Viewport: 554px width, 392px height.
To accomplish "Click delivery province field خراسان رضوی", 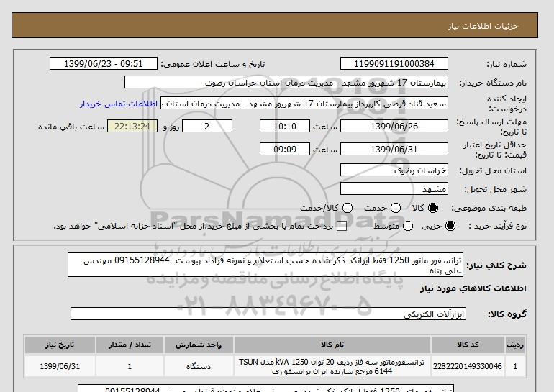I will (394, 170).
